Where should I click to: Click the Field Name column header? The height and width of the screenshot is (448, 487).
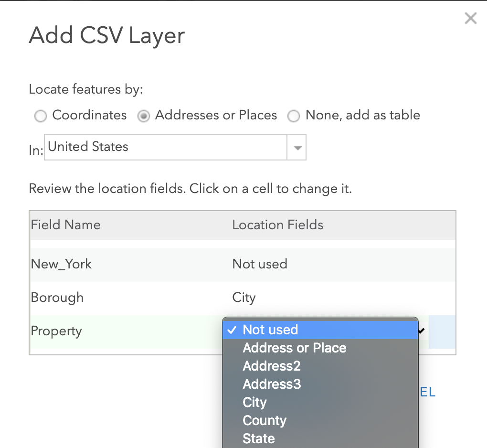(65, 225)
